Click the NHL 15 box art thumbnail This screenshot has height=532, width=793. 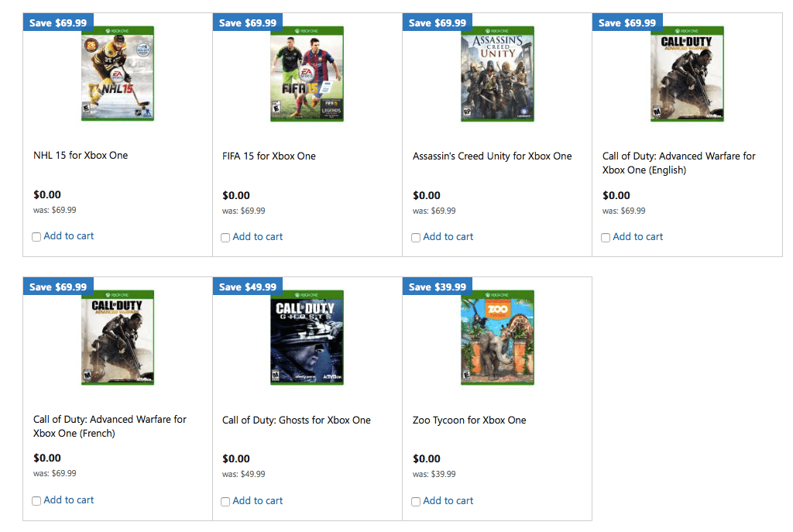coord(117,74)
